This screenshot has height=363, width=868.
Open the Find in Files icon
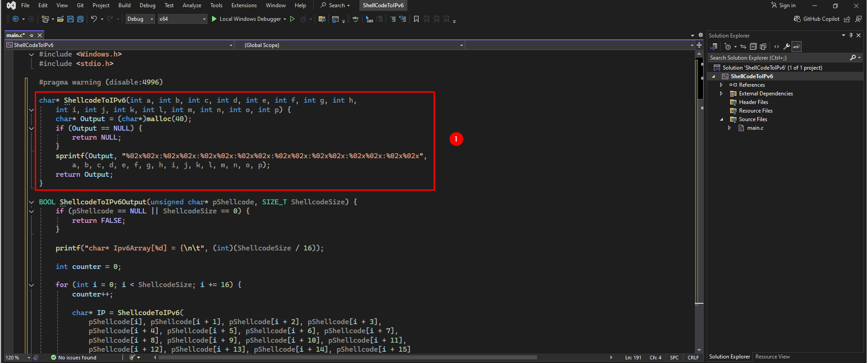[x=322, y=19]
